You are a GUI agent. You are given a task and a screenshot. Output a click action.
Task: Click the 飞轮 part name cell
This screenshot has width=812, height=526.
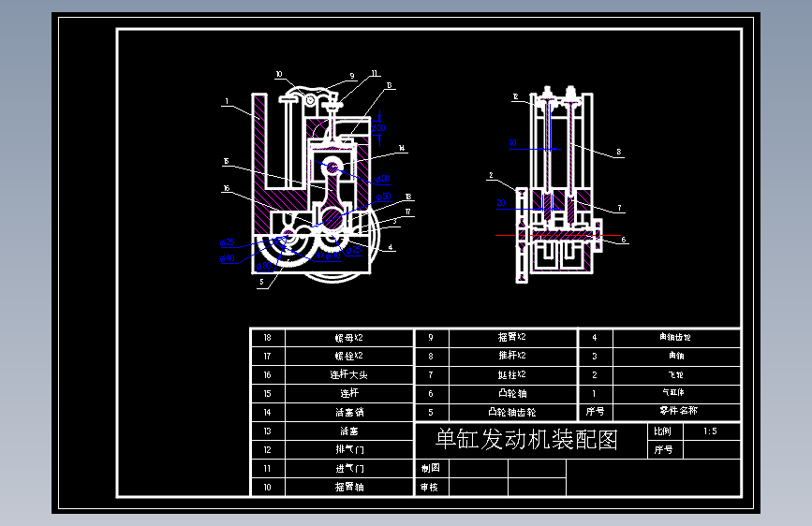[x=676, y=374]
